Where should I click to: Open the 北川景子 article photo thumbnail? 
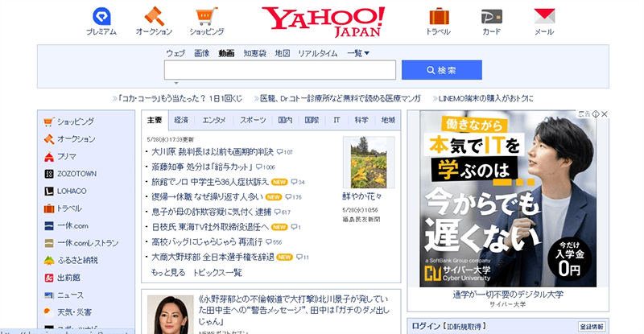171,315
